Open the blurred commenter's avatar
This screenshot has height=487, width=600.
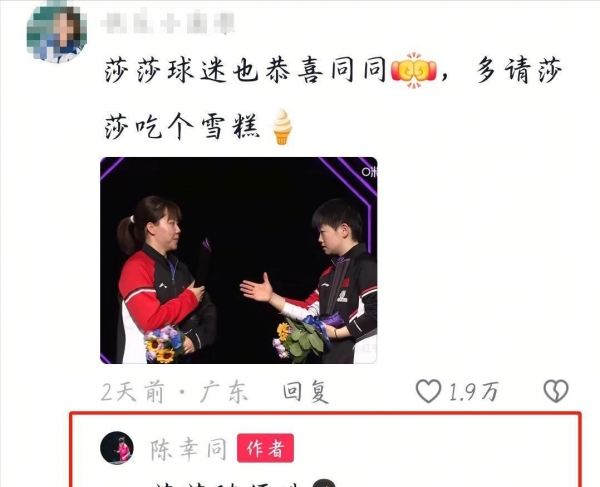point(57,32)
